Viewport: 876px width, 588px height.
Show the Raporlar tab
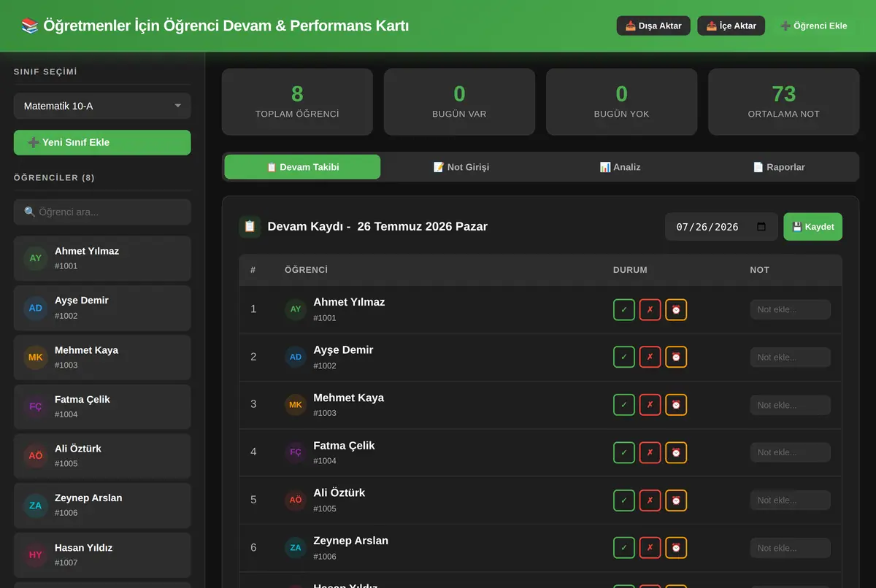click(779, 167)
